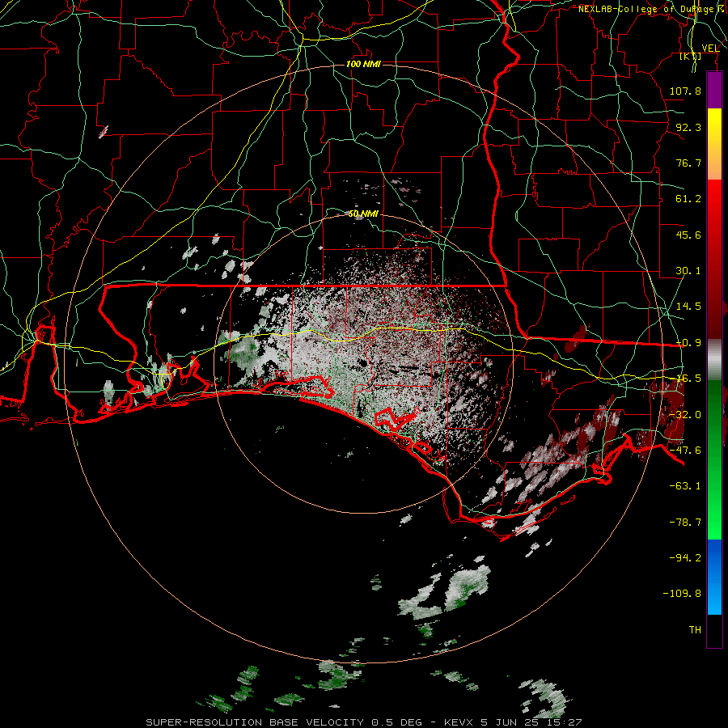Select the 92.3 value on velocity scale
Viewport: 728px width, 728px height.
(x=688, y=127)
